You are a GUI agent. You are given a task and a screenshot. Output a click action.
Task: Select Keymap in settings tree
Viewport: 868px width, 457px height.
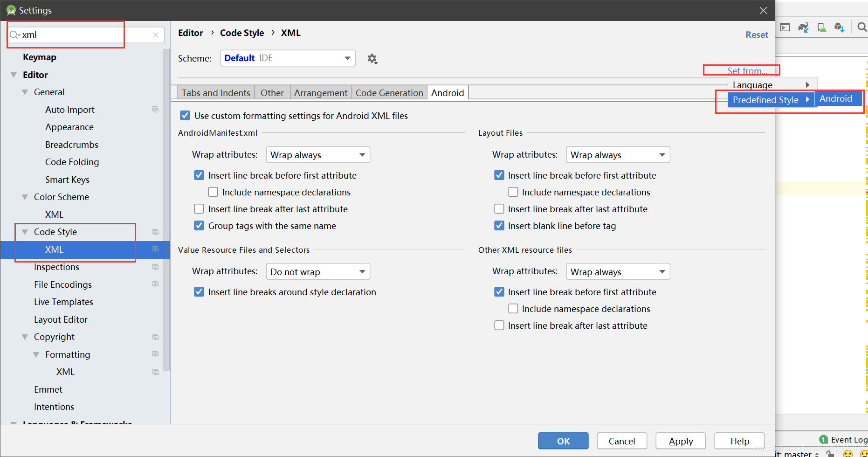coord(40,57)
